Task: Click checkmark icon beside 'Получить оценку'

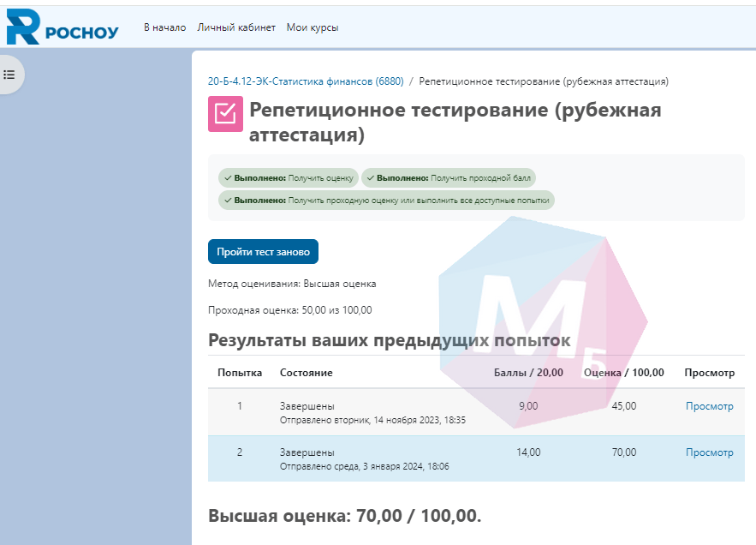Action: pyautogui.click(x=228, y=178)
